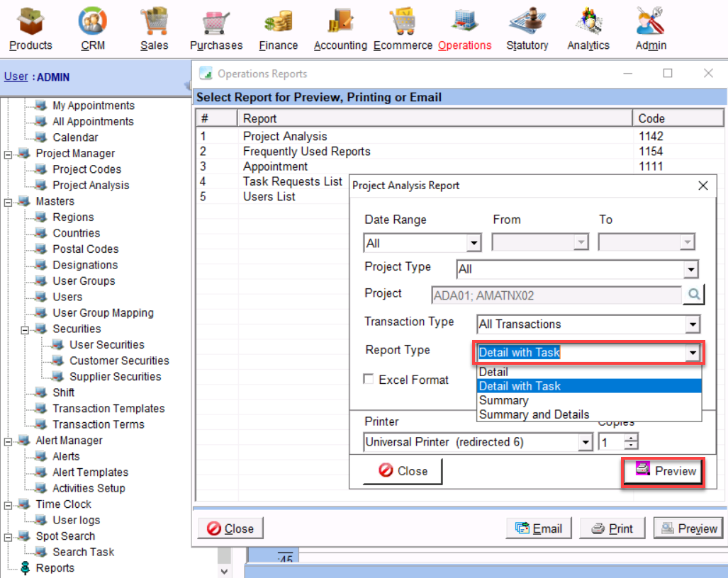Click the project search magnifier icon

[693, 294]
